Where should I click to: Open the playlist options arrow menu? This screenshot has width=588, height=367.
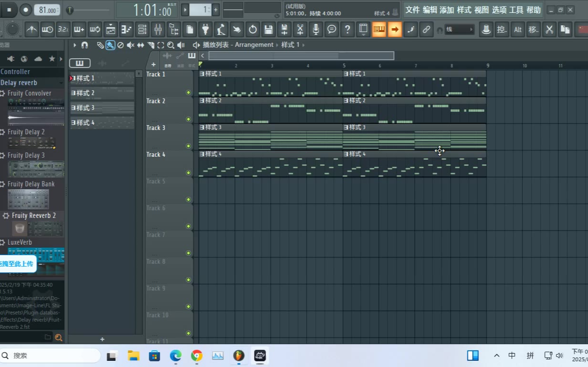coord(75,45)
